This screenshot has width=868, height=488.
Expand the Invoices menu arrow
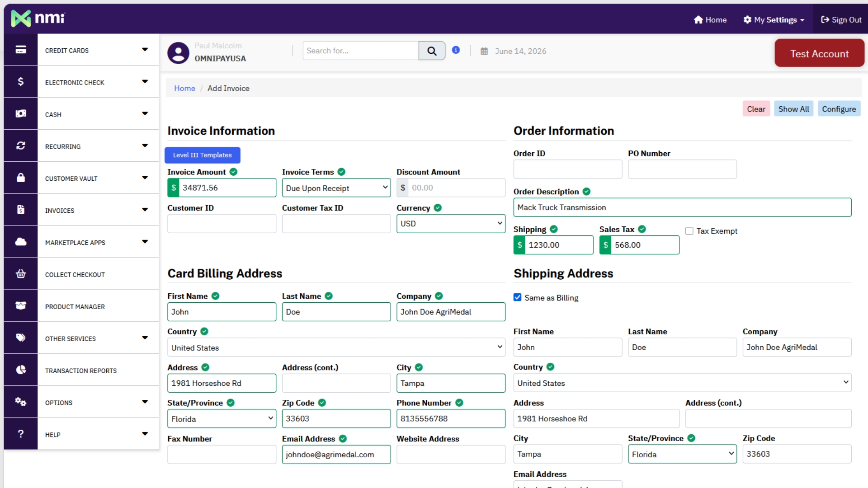coord(145,210)
